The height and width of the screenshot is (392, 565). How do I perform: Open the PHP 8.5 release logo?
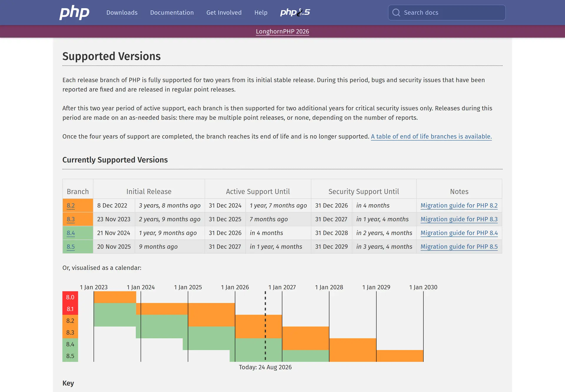click(x=295, y=12)
